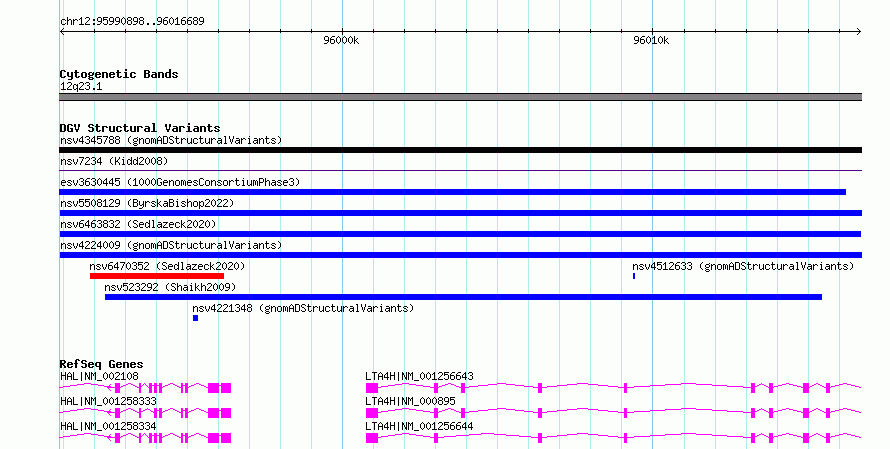Select the thin purple nsv7234 variant line
Viewport: 890px width, 449px height.
tap(460, 170)
